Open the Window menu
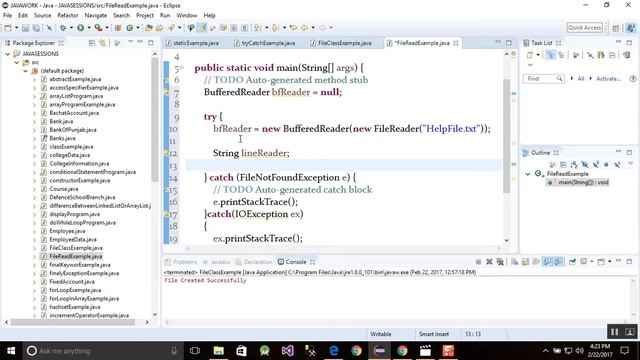Viewport: 640px width, 360px height. (187, 16)
